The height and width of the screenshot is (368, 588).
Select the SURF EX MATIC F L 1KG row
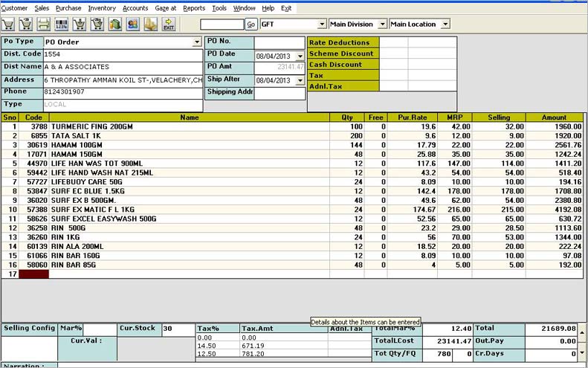coord(291,210)
